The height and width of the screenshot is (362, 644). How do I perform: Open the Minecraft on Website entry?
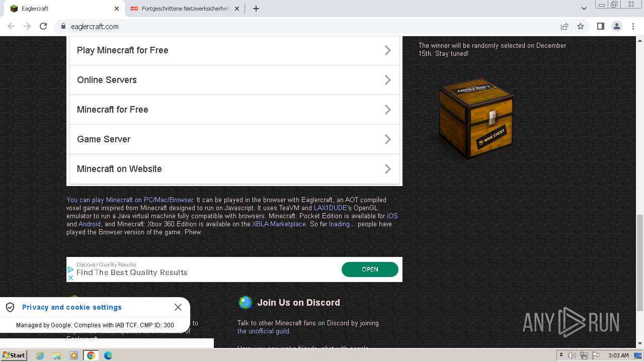click(x=234, y=169)
